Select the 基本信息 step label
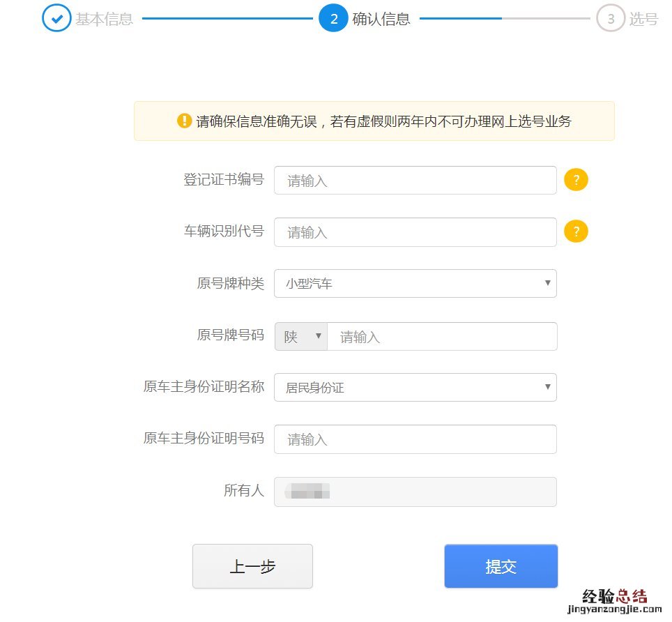 104,19
